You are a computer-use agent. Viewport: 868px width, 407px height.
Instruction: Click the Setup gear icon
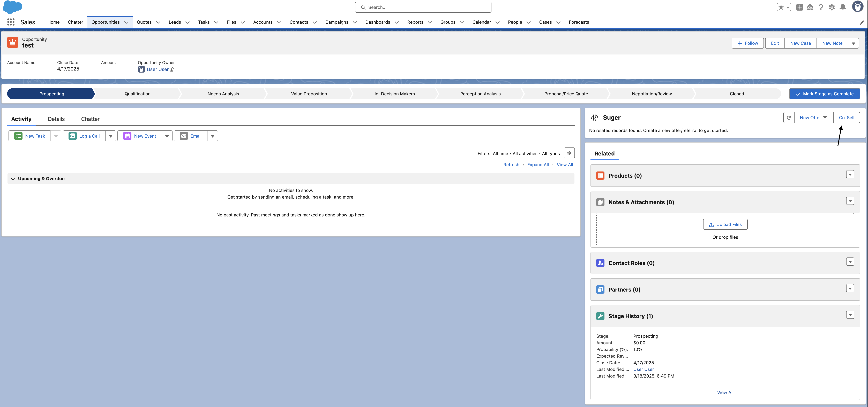pos(832,7)
